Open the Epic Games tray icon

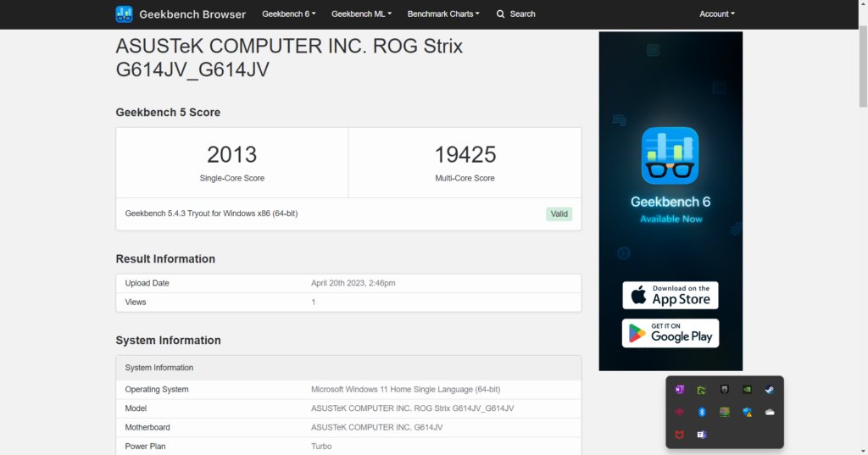coord(724,390)
